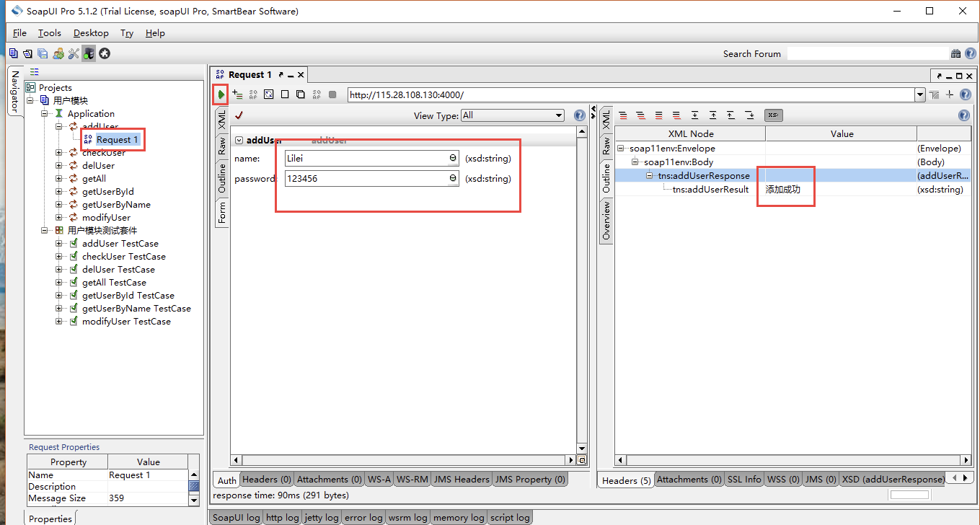Click the password field containing 123456
The image size is (980, 525).
click(372, 178)
